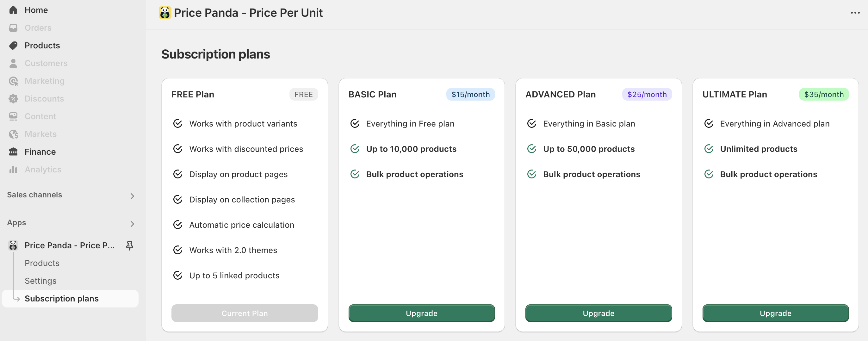Viewport: 868px width, 341px height.
Task: Click the Marketing target icon
Action: point(13,81)
